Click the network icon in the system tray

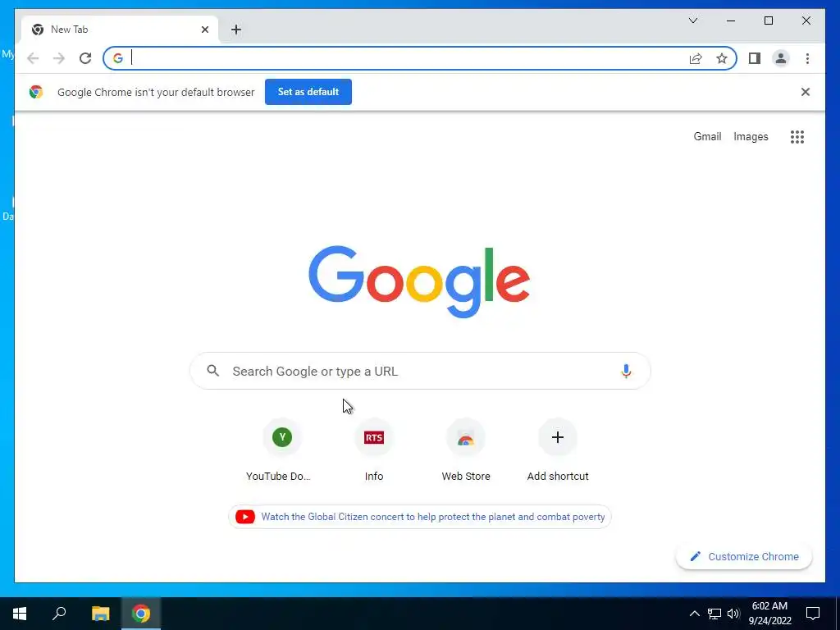tap(714, 614)
